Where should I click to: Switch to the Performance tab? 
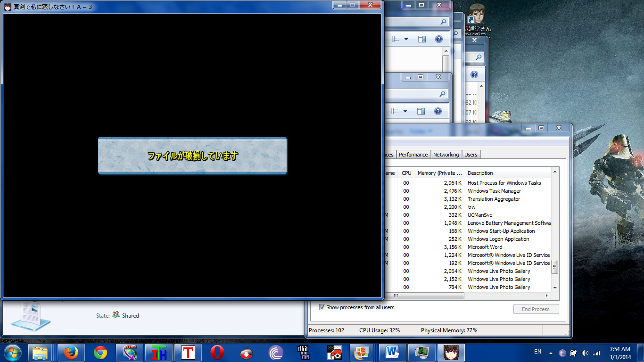pos(413,155)
